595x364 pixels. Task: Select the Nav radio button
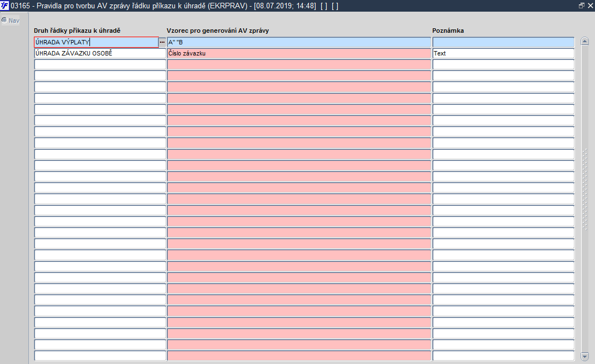pyautogui.click(x=4, y=20)
